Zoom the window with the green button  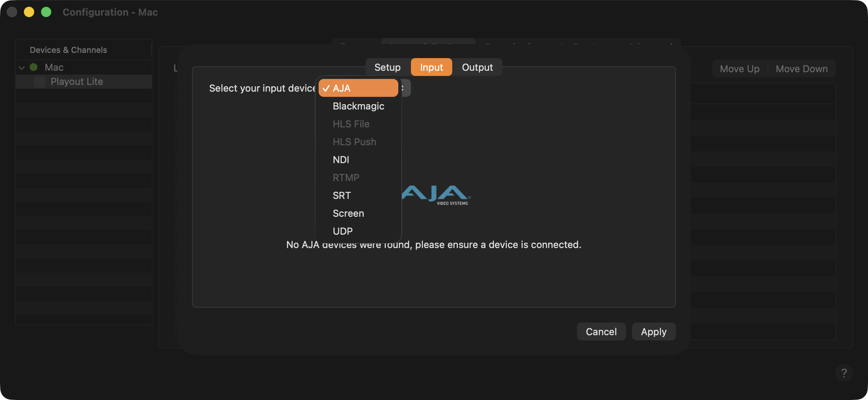tap(46, 12)
